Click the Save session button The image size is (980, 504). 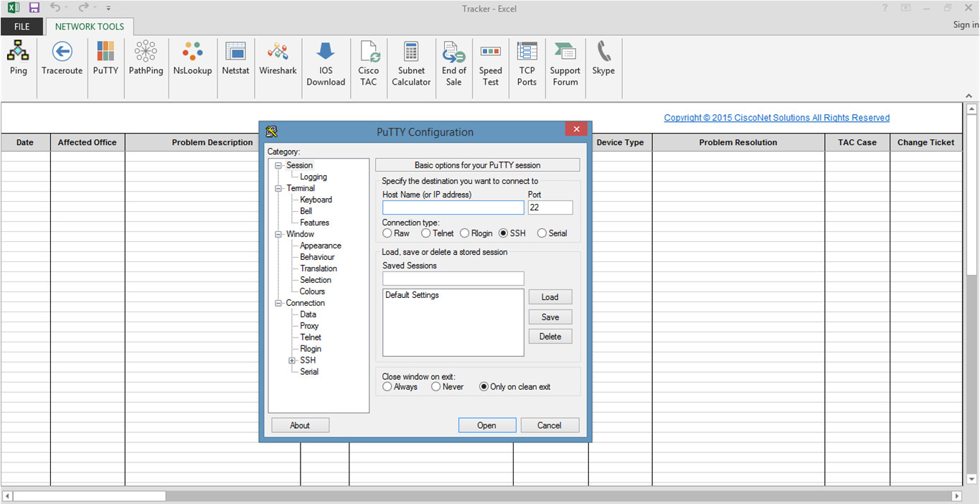click(x=550, y=317)
